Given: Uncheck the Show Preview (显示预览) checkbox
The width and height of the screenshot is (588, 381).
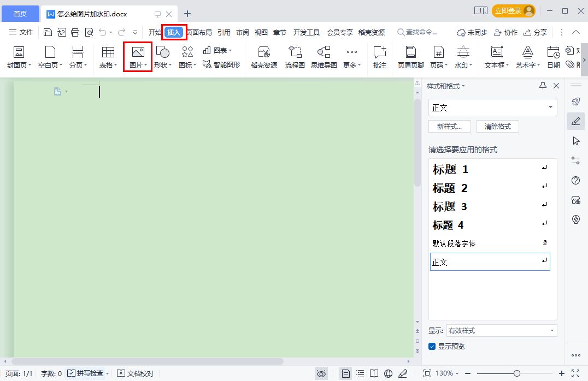Looking at the screenshot, I should tap(432, 346).
